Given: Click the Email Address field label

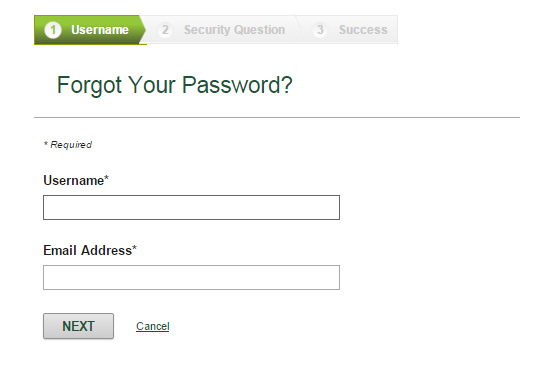Looking at the screenshot, I should 88,250.
